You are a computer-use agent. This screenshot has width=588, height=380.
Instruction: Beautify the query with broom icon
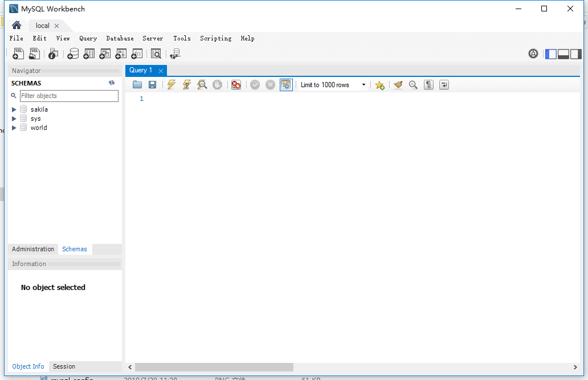click(398, 85)
